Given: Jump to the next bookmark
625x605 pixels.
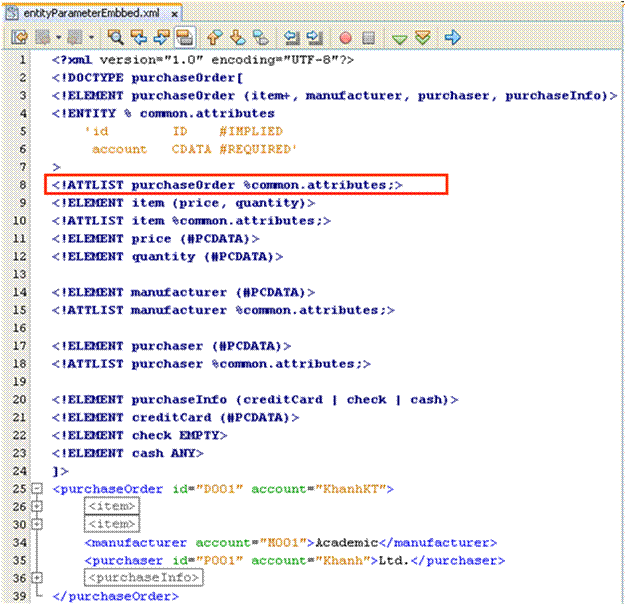Looking at the screenshot, I should pos(238,38).
